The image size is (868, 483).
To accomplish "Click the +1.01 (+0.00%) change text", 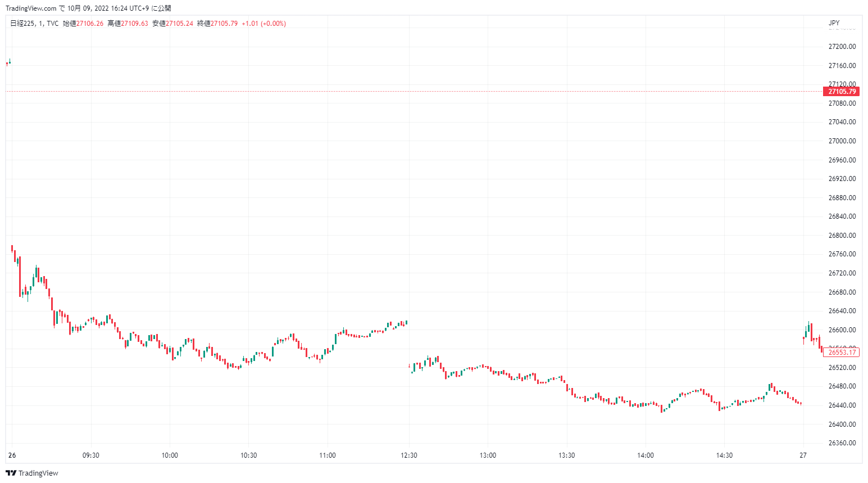I will 264,24.
